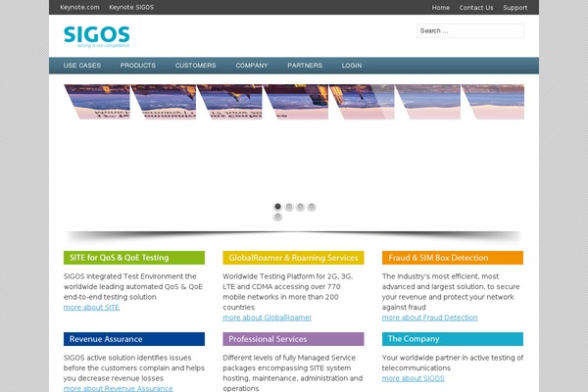
Task: Select the fifth slider dot on second row
Action: pos(277,217)
